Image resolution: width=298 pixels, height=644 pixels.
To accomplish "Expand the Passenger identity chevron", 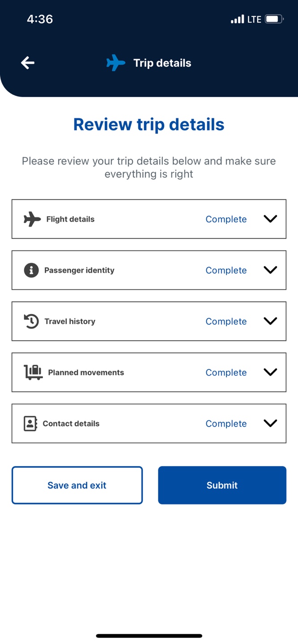I will click(270, 270).
